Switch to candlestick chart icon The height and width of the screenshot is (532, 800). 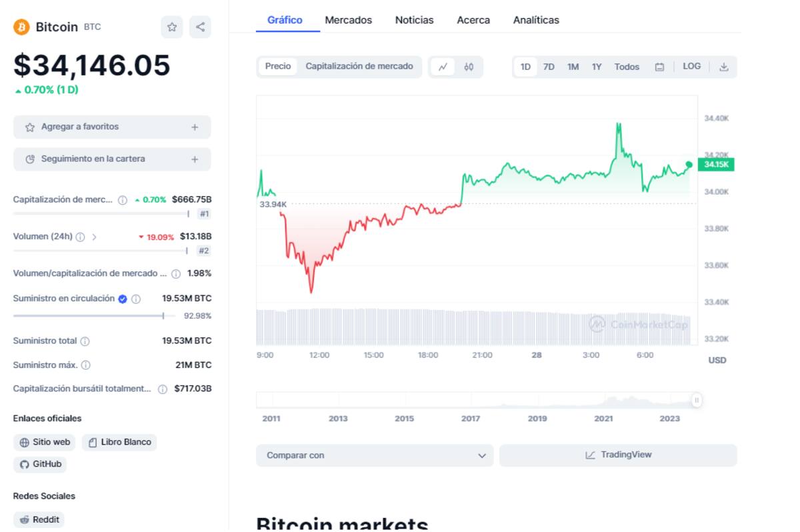469,67
